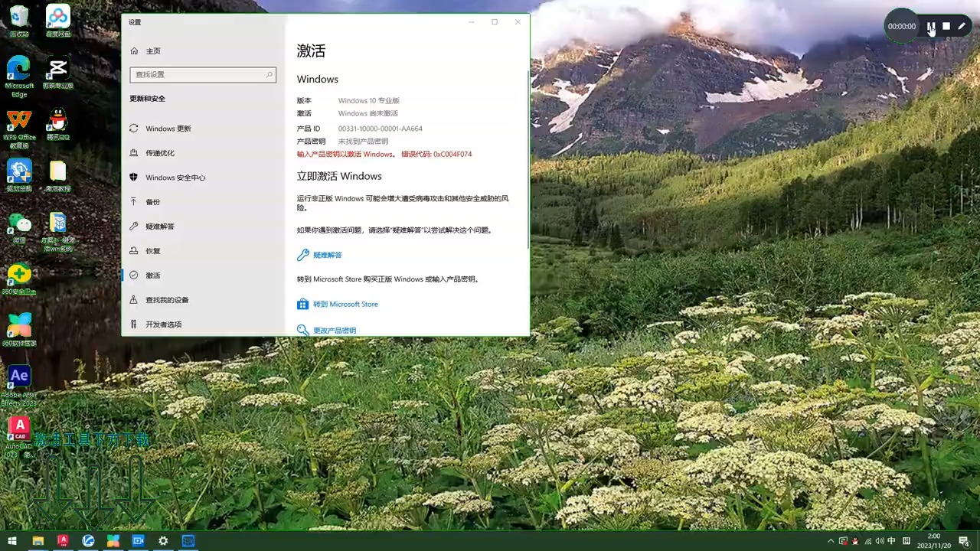Open 360软件管家 desktop icon
Screen dimensions: 980x551
pyautogui.click(x=19, y=330)
